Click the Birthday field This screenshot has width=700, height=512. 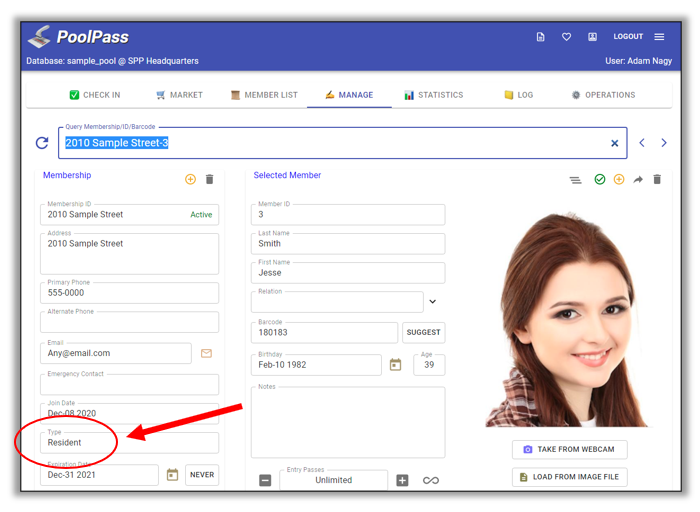(316, 365)
